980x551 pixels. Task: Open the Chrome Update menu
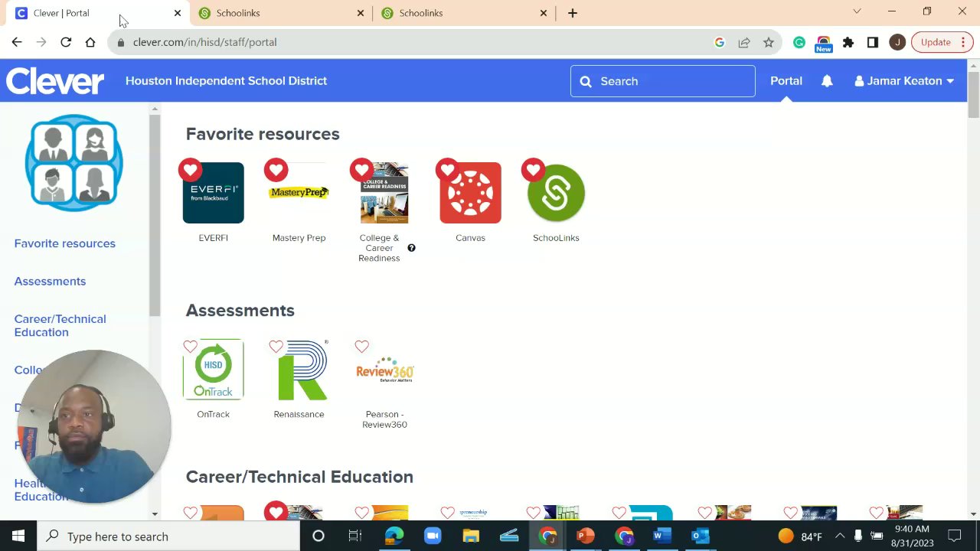coord(942,43)
